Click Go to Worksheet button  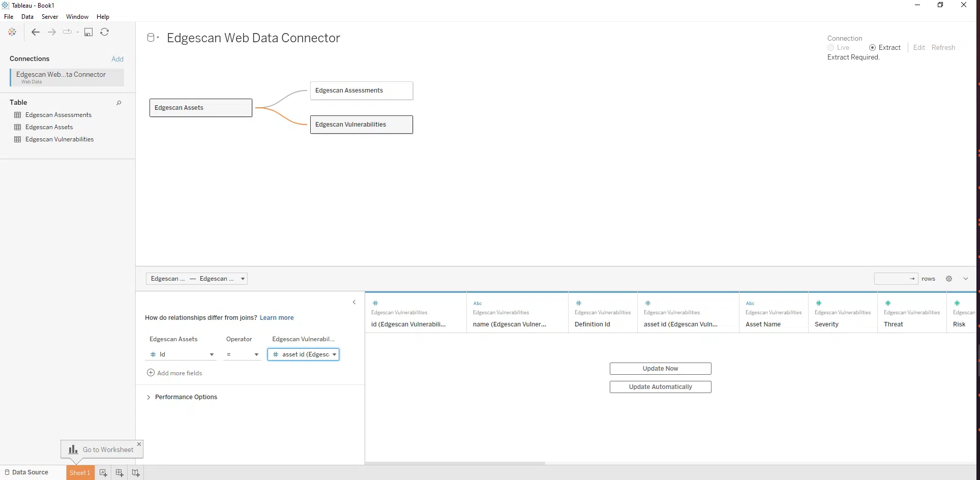pos(102,449)
